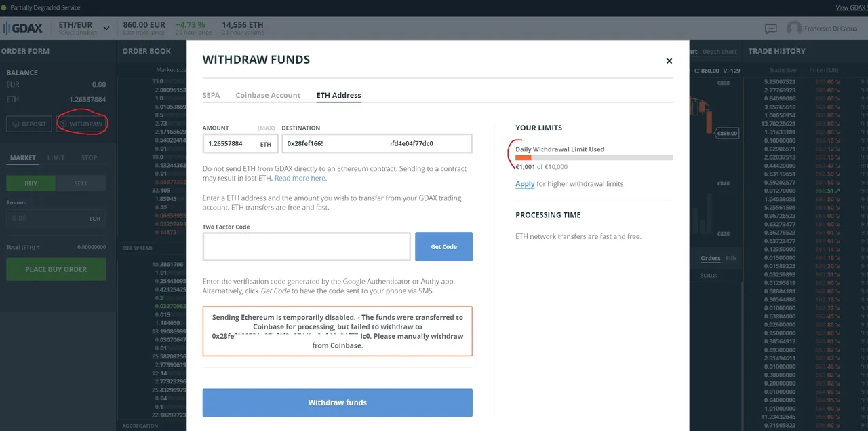Focus the Two Factor Code field
868x431 pixels.
(307, 246)
